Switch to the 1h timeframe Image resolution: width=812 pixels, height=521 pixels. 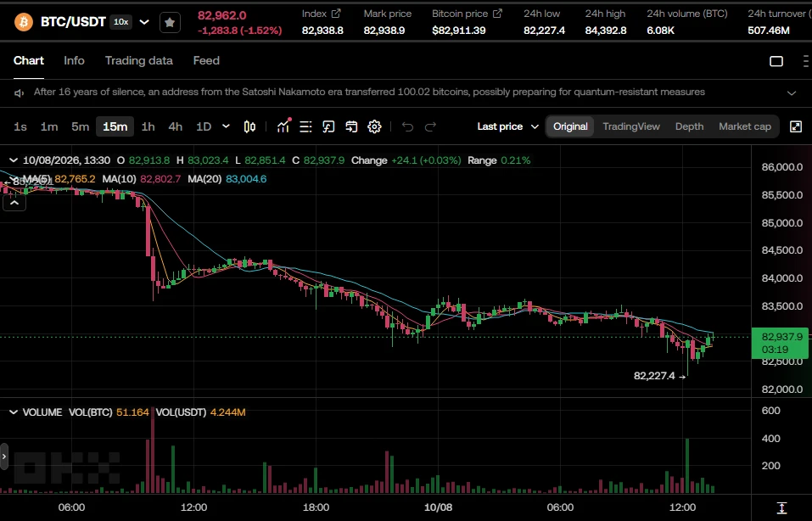coord(148,126)
